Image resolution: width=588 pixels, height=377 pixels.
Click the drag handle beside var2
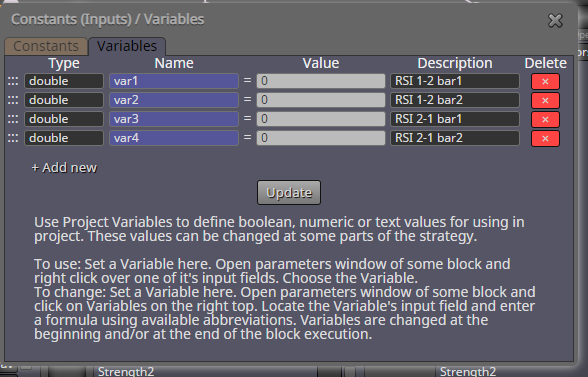pyautogui.click(x=13, y=100)
